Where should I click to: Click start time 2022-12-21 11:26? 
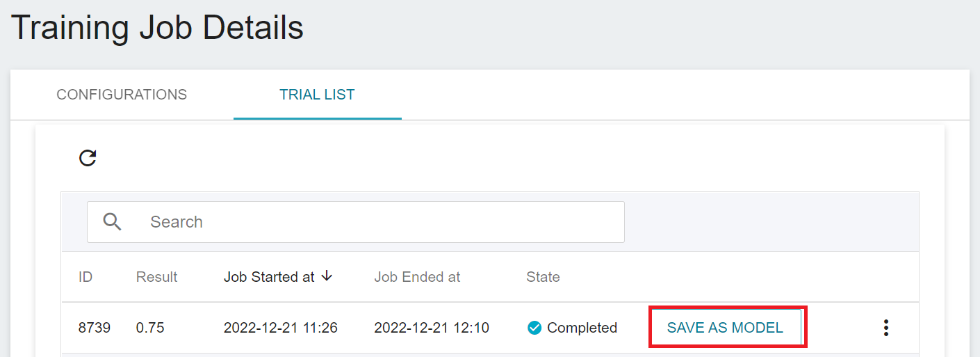281,328
